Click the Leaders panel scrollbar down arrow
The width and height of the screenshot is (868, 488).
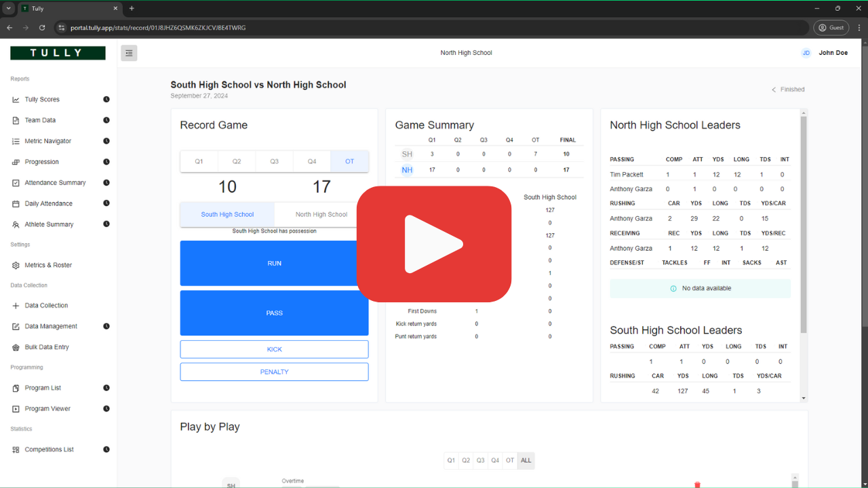click(x=804, y=399)
